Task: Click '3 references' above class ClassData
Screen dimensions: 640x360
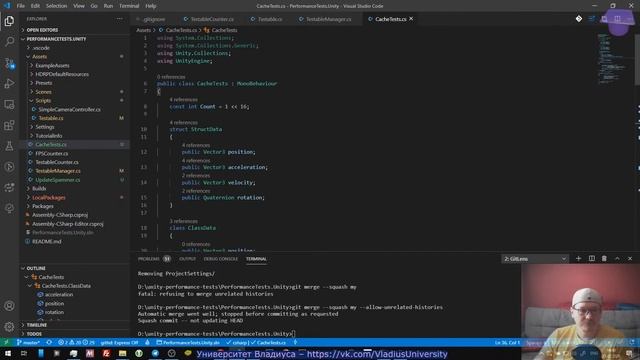Action: (x=183, y=221)
